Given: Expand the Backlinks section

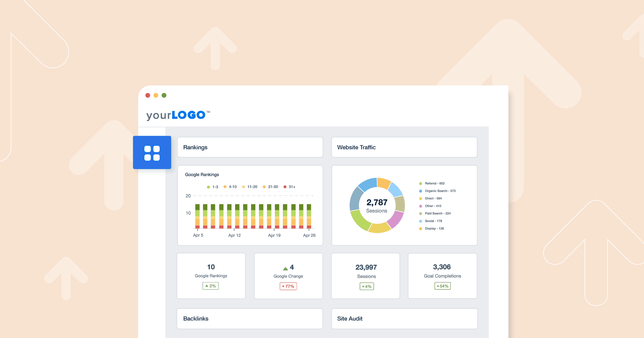Looking at the screenshot, I should tap(250, 319).
